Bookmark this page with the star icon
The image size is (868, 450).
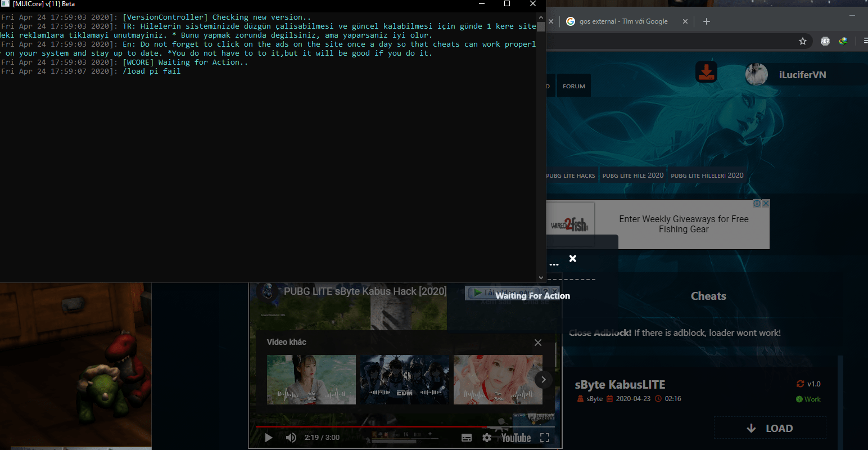803,40
